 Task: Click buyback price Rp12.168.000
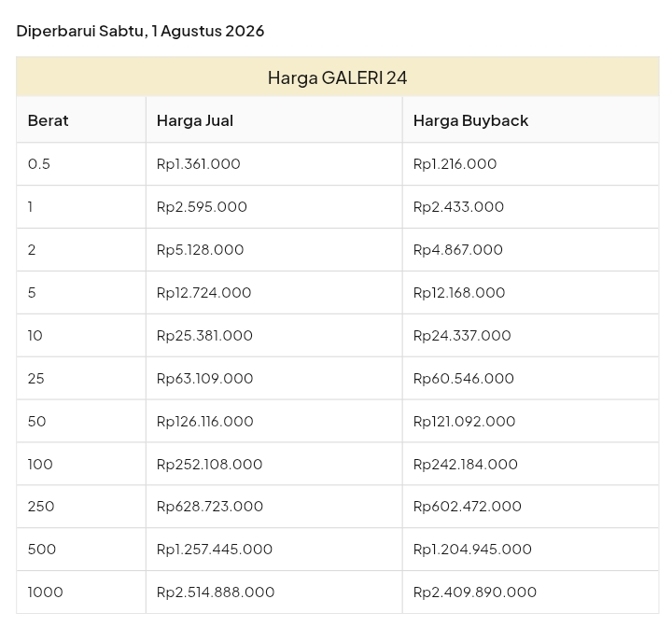(x=459, y=292)
